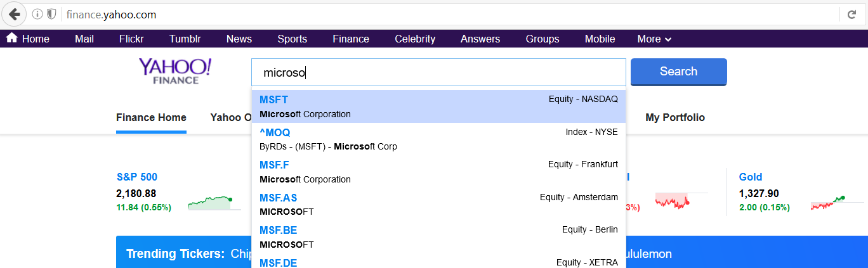Go to My Portfolio tab
Image resolution: width=868 pixels, height=268 pixels.
(x=675, y=117)
